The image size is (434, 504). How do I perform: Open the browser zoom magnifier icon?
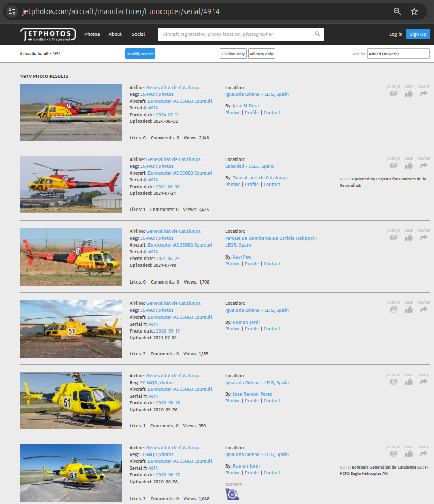tap(397, 11)
